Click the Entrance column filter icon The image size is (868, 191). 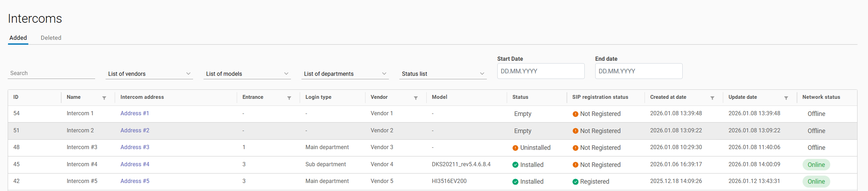pos(289,98)
